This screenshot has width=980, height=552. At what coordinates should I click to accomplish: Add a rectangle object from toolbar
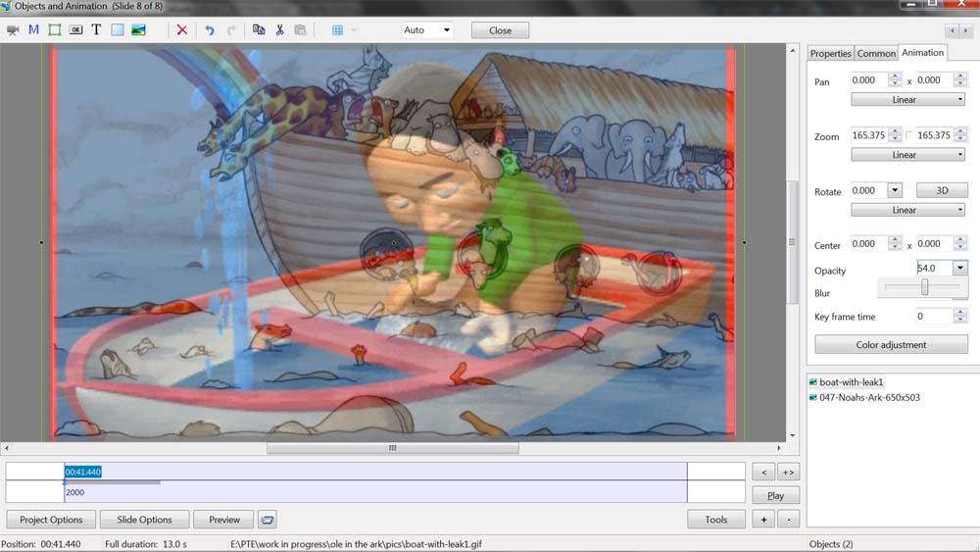click(x=118, y=30)
